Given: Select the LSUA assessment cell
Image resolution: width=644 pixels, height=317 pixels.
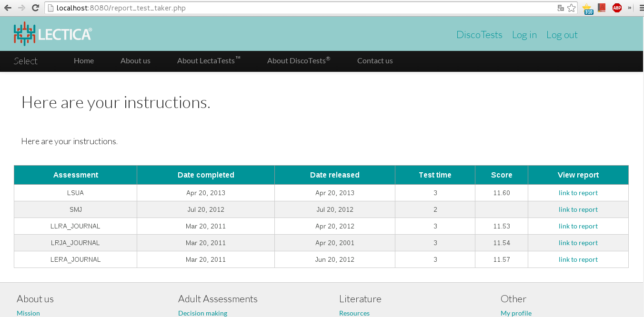Looking at the screenshot, I should (76, 193).
